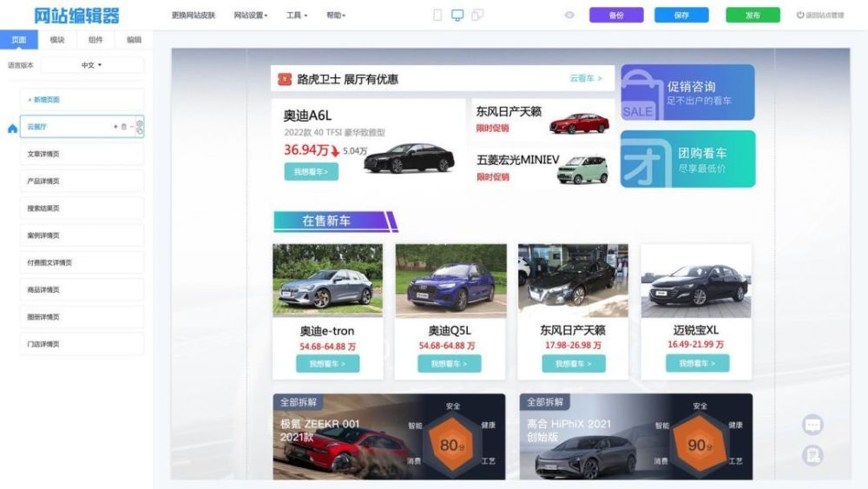Screen dimensions: 868x489
Task: Click the green 发布 button
Action: [x=753, y=15]
